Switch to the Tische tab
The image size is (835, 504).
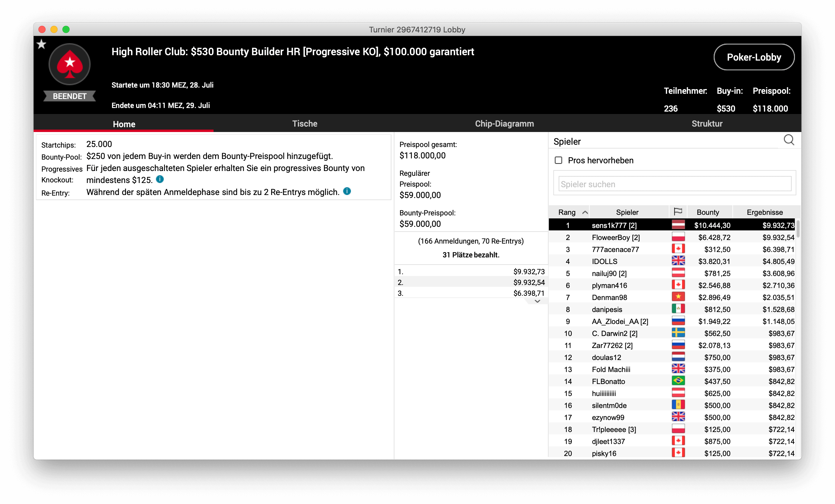305,124
